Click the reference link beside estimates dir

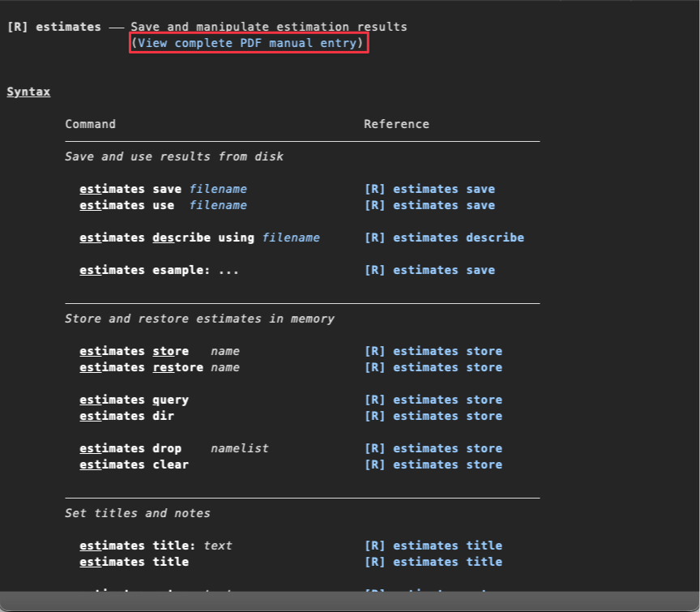click(x=433, y=416)
